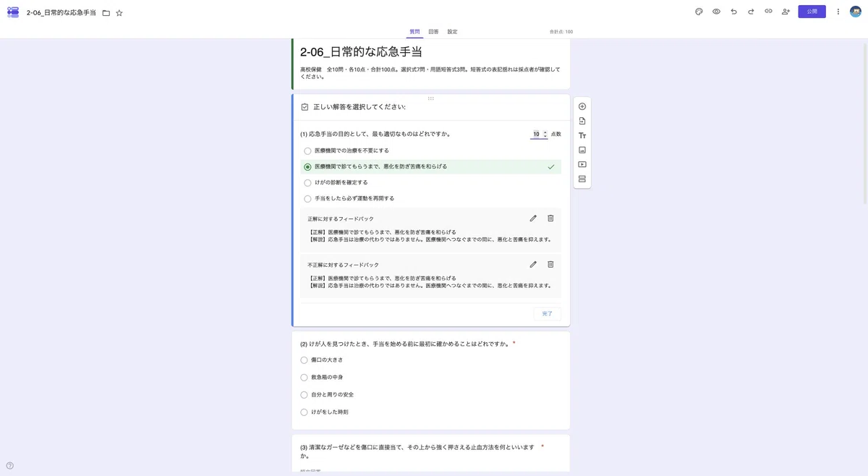Viewport: 868px width, 476px height.
Task: Select 救急箱の中身 radio option
Action: (x=304, y=377)
